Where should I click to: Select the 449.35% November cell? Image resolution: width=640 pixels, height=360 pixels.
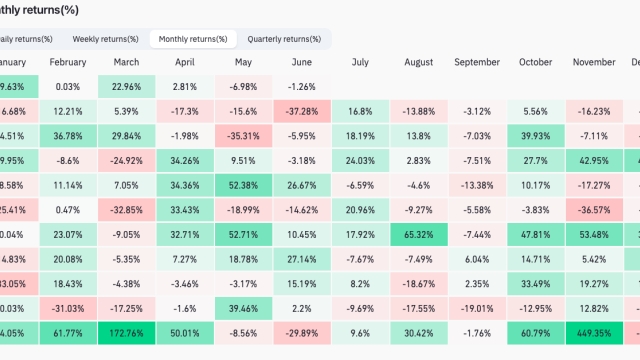tap(594, 333)
